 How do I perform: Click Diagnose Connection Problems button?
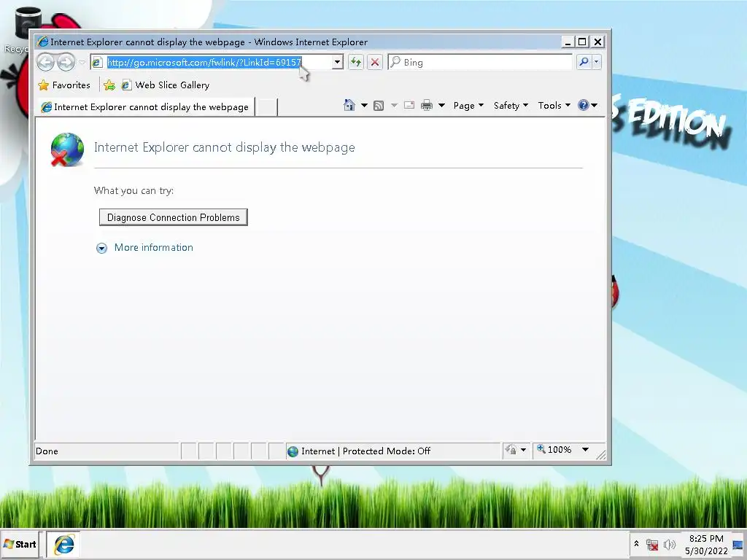pos(174,217)
